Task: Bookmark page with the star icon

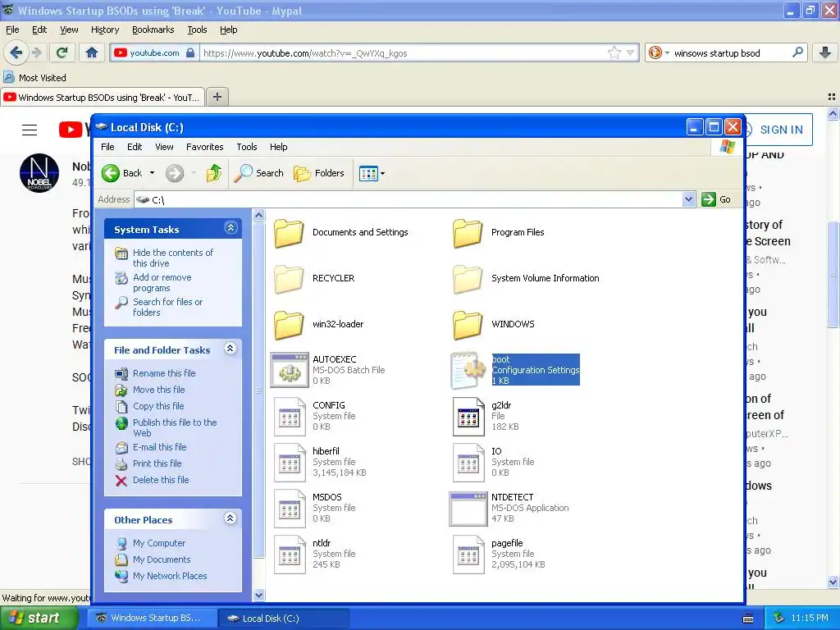Action: 614,53
